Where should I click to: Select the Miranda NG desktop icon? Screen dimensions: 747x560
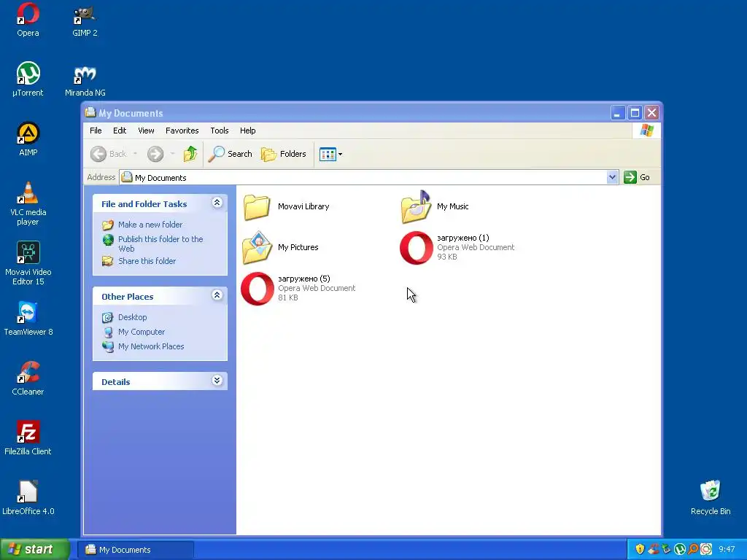85,79
